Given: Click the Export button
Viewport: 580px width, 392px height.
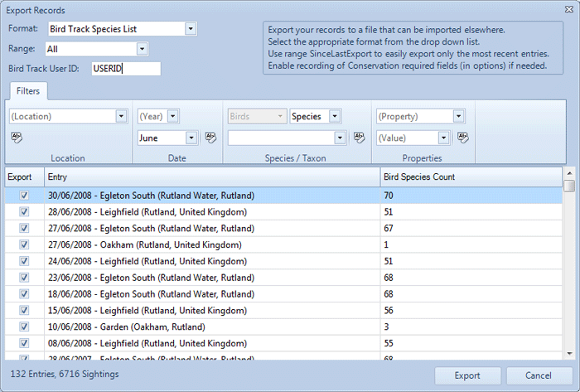Looking at the screenshot, I should (467, 375).
